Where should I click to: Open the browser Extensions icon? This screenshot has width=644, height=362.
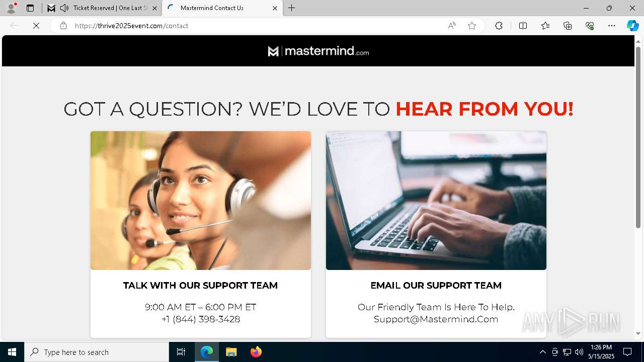coord(499,26)
